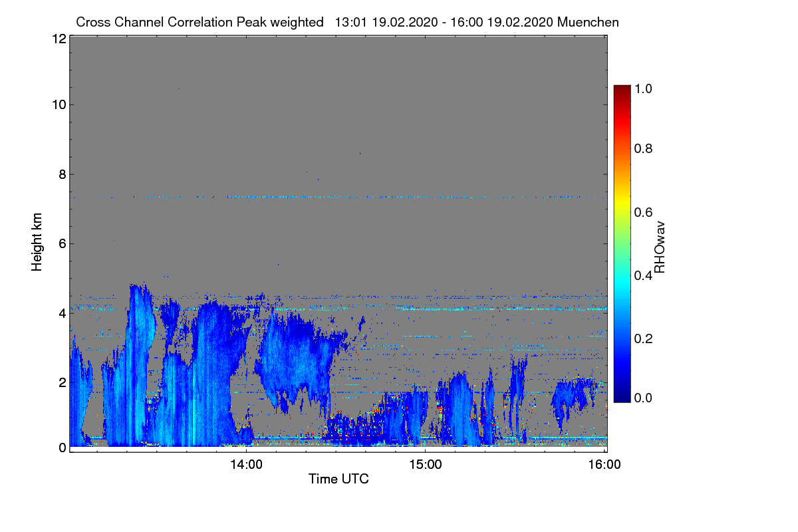The height and width of the screenshot is (532, 798).
Task: Click the colorbar value '0.6'
Action: [642, 212]
